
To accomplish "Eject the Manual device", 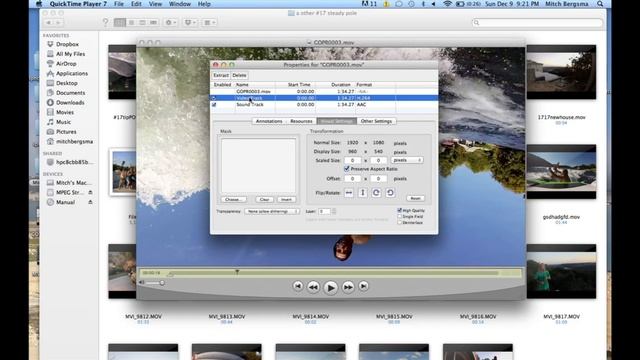I will [x=90, y=202].
